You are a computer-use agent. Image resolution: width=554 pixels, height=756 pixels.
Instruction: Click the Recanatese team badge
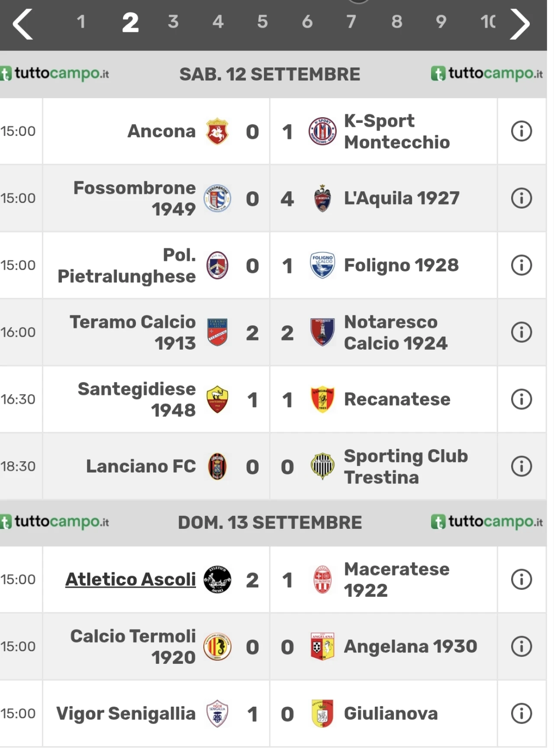click(322, 399)
